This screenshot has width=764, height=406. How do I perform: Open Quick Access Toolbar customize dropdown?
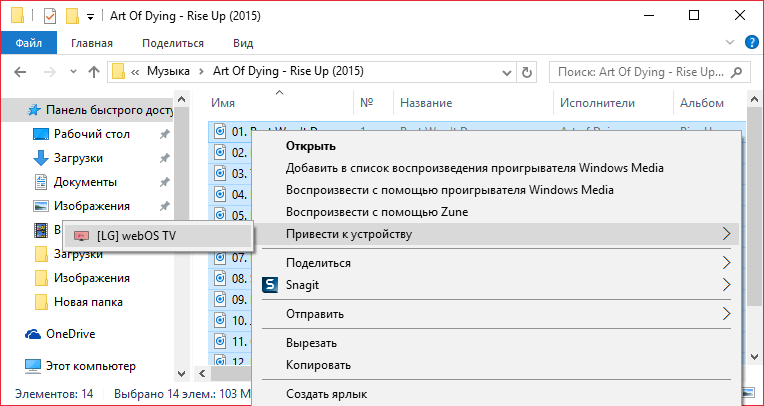(91, 17)
